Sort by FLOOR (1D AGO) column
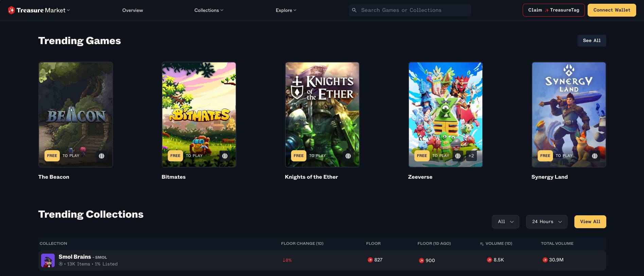The image size is (644, 276). pyautogui.click(x=434, y=243)
